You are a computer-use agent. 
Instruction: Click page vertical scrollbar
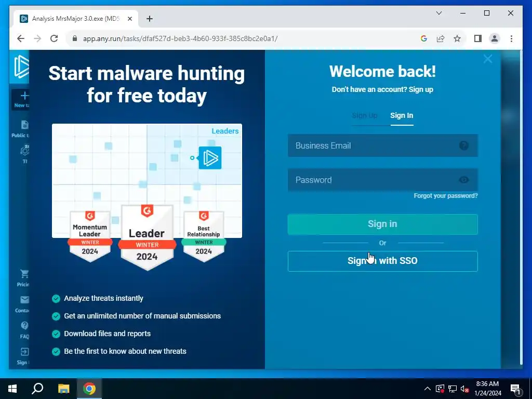coord(521,209)
